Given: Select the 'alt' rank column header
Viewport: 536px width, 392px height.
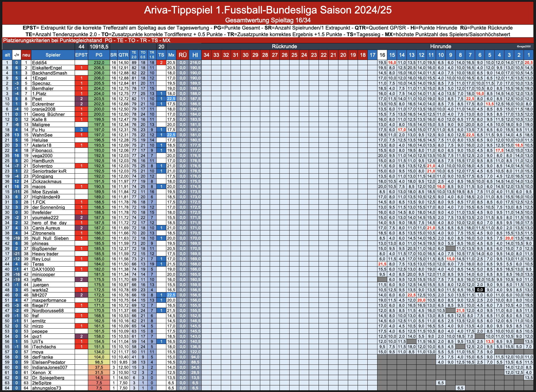Looking at the screenshot, I should click(7, 55).
